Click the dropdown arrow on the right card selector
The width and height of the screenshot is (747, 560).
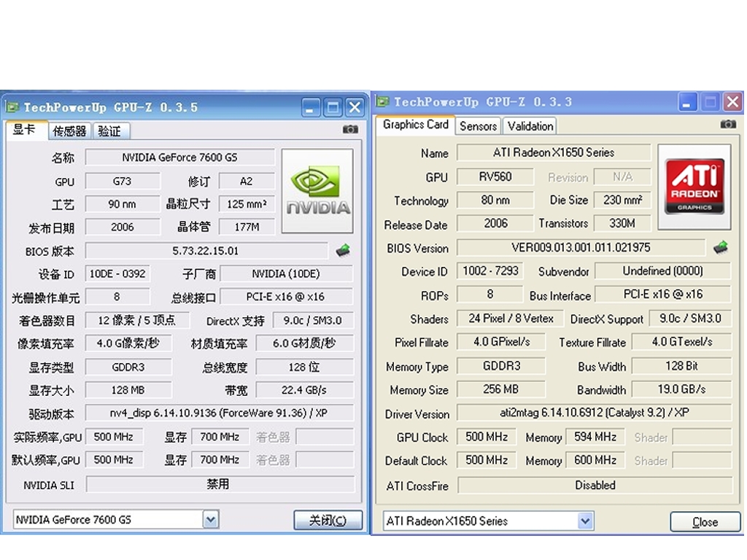[x=584, y=521]
